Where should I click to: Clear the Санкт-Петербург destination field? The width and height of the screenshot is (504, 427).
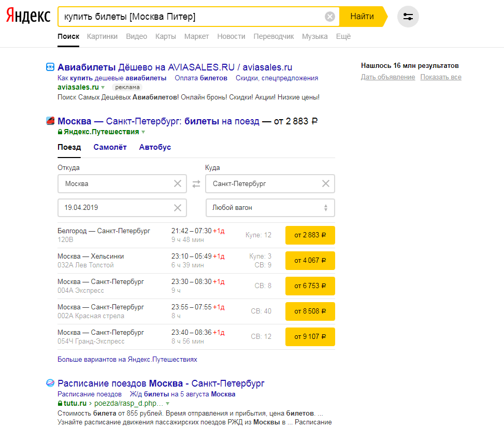326,183
